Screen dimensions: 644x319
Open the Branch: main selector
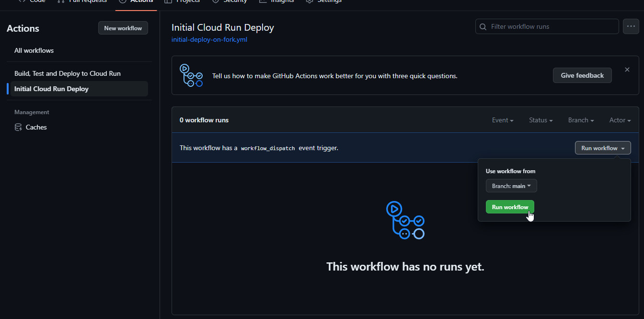pyautogui.click(x=511, y=186)
